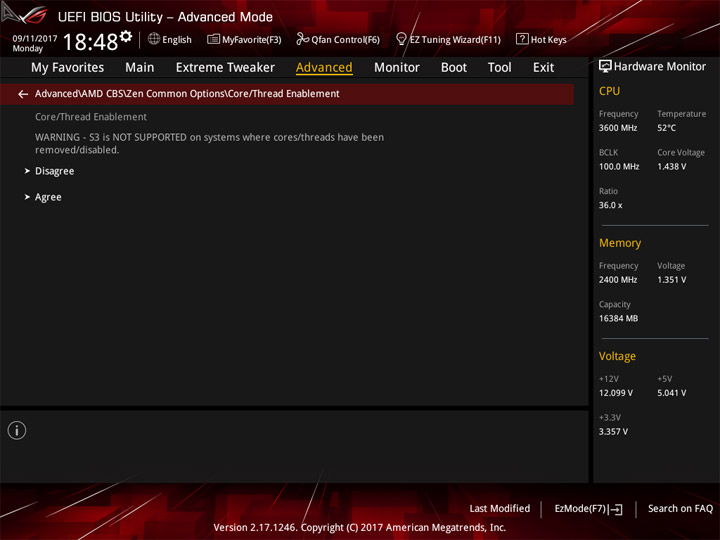Click Last Modified button
720x540 pixels.
click(x=500, y=509)
